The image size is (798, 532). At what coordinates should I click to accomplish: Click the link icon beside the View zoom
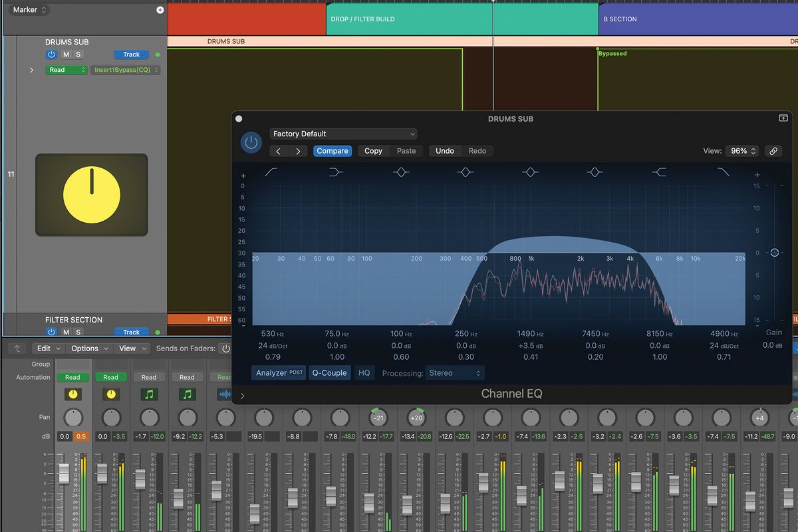[773, 151]
